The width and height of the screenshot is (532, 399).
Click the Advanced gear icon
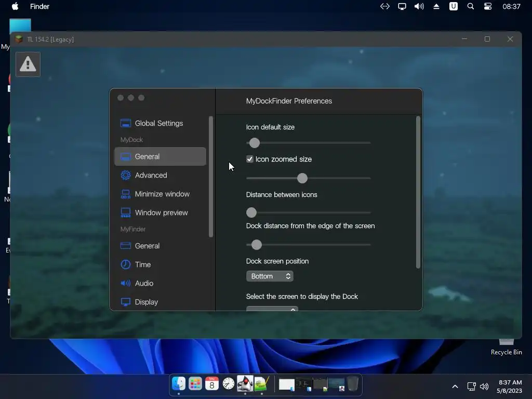(126, 175)
